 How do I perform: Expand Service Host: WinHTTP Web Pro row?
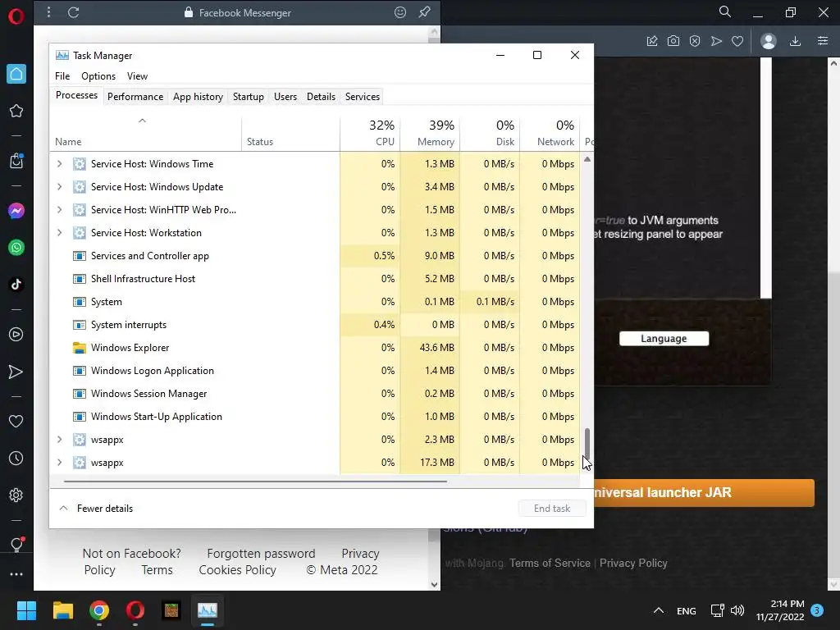(59, 210)
